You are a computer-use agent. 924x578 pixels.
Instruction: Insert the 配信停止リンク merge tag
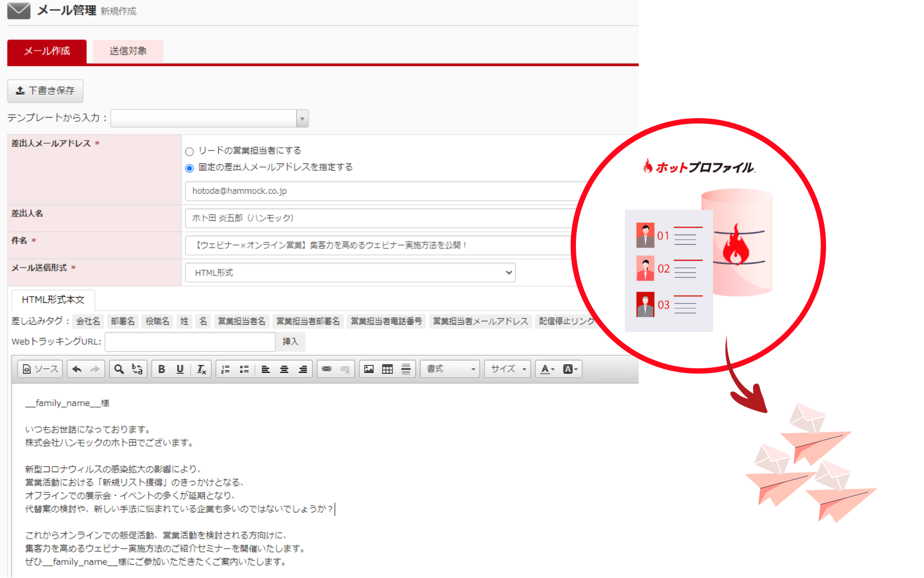(566, 321)
